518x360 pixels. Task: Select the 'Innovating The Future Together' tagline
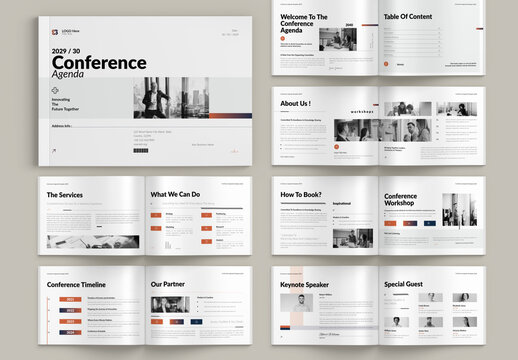pyautogui.click(x=65, y=104)
